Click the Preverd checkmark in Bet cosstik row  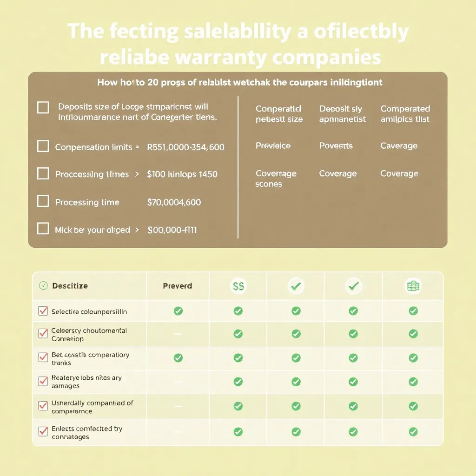[x=178, y=357]
